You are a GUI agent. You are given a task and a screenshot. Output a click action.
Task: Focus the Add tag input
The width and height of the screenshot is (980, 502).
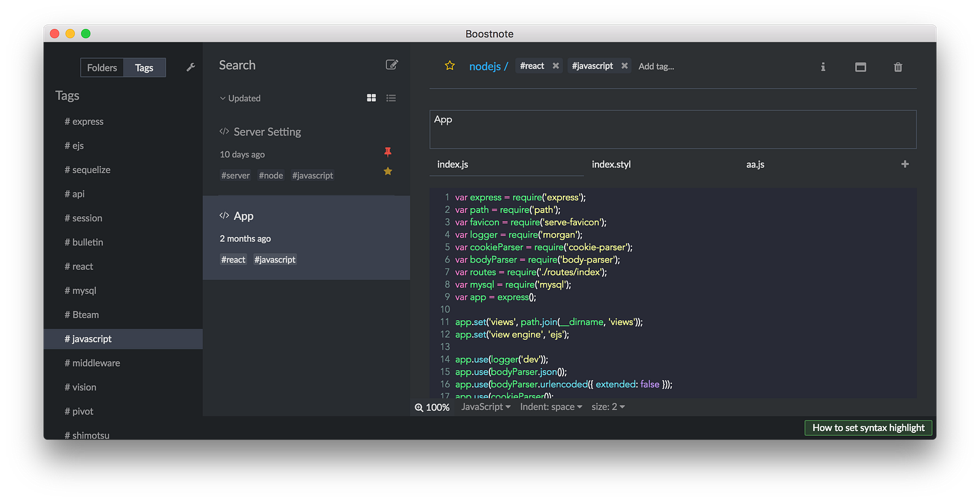tap(656, 66)
